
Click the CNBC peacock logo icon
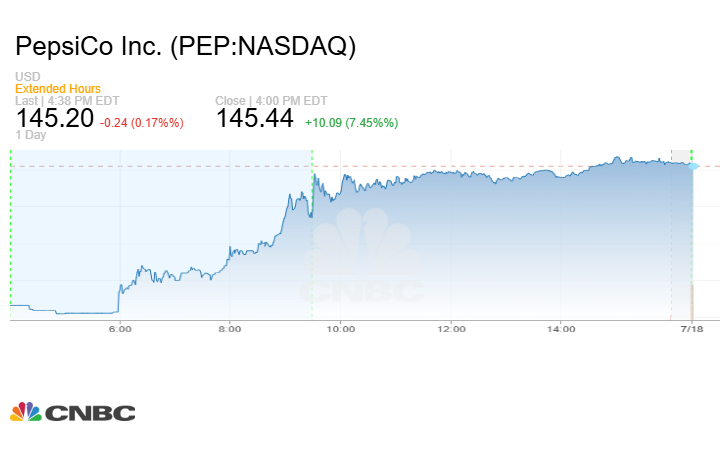point(26,411)
